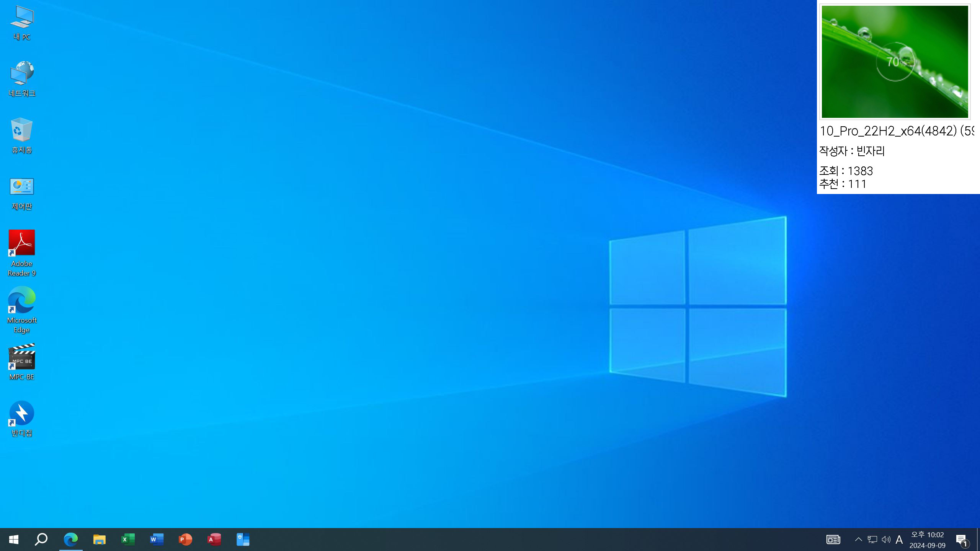Click the 조회 : 1383 text
The height and width of the screenshot is (551, 980).
pos(846,171)
